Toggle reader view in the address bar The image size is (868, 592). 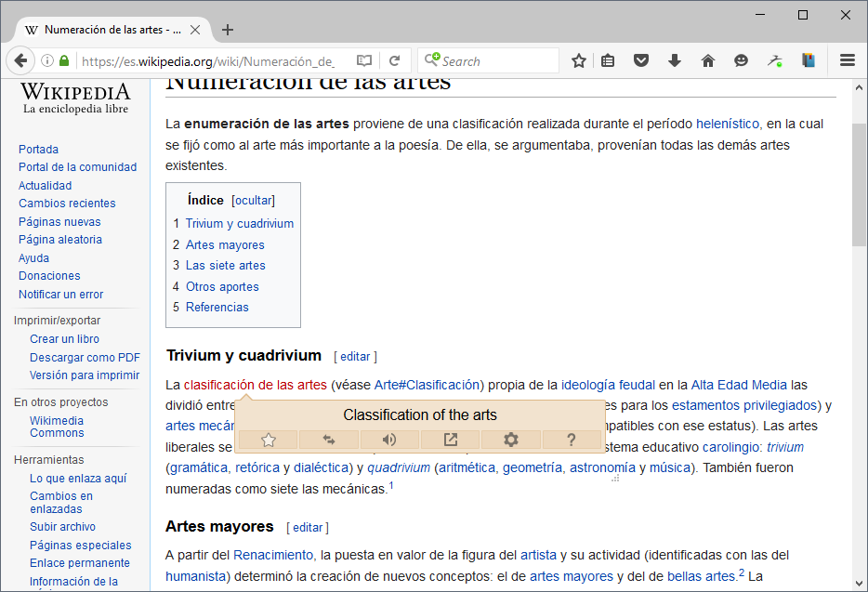tap(363, 60)
